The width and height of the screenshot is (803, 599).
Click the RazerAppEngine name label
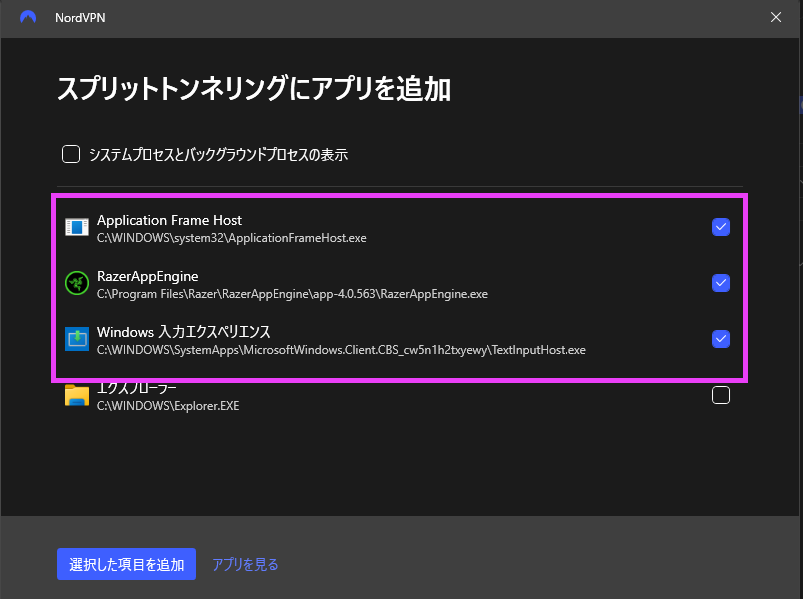(147, 276)
